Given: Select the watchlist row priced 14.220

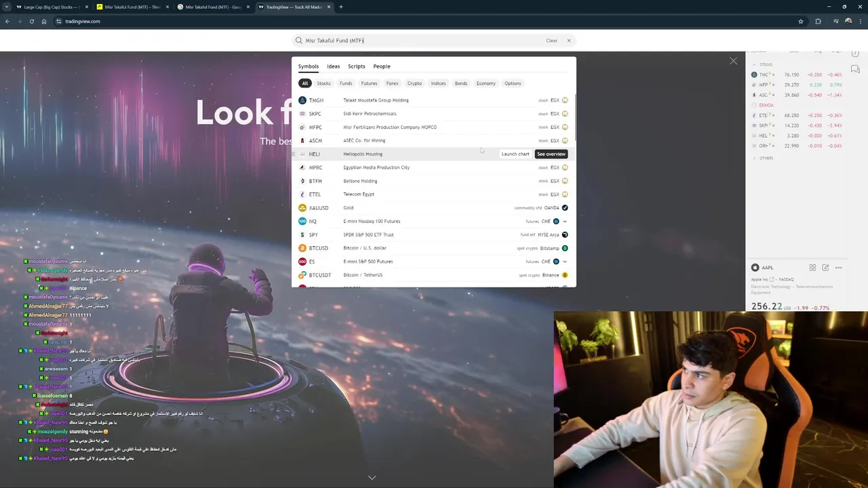Looking at the screenshot, I should [796, 125].
